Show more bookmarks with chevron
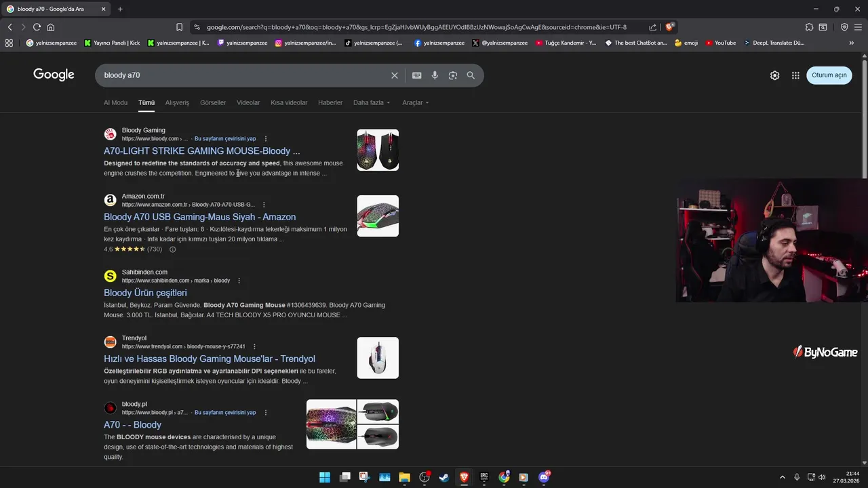868x488 pixels. [x=851, y=43]
